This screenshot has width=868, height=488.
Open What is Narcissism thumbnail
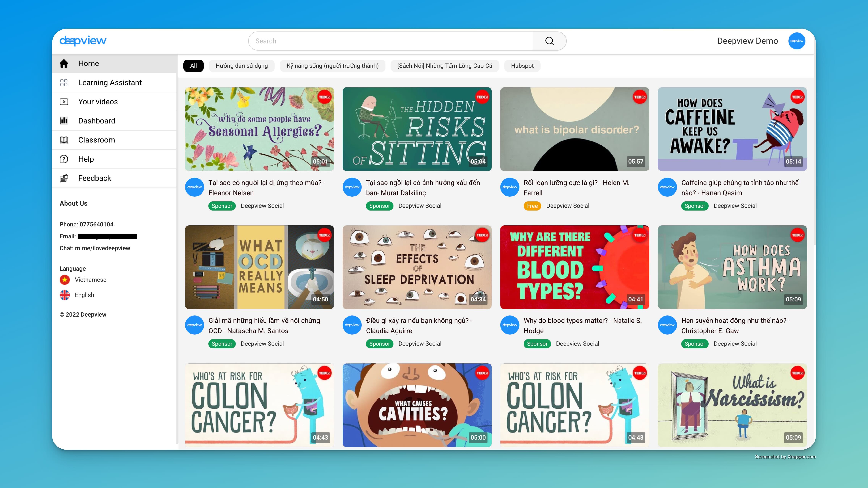pyautogui.click(x=733, y=405)
